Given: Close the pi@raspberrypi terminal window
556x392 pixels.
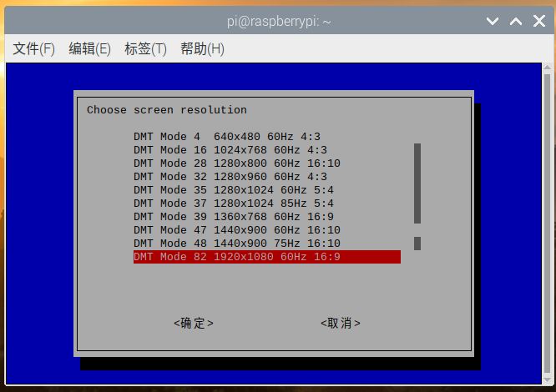Looking at the screenshot, I should (x=539, y=21).
